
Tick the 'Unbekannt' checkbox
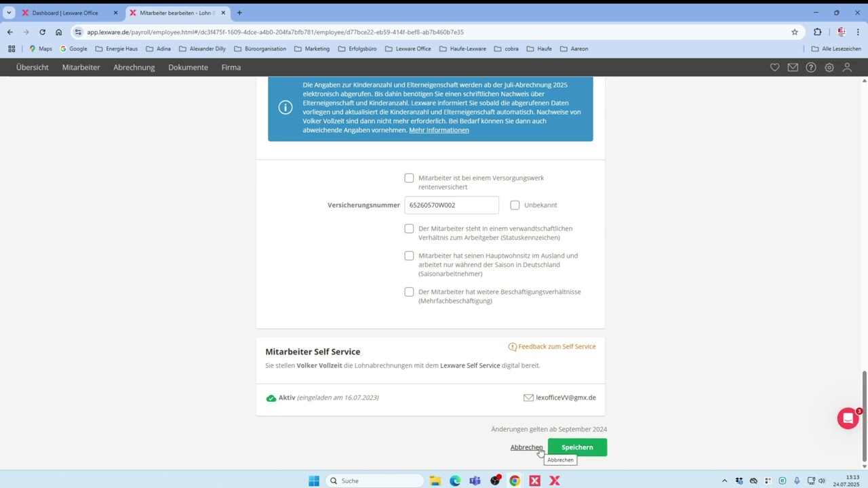pyautogui.click(x=515, y=205)
